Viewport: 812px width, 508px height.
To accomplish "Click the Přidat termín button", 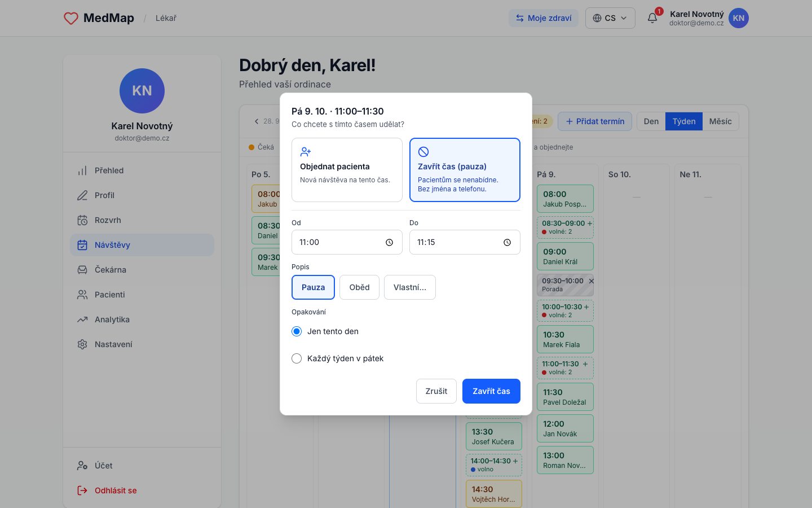I will tap(595, 121).
